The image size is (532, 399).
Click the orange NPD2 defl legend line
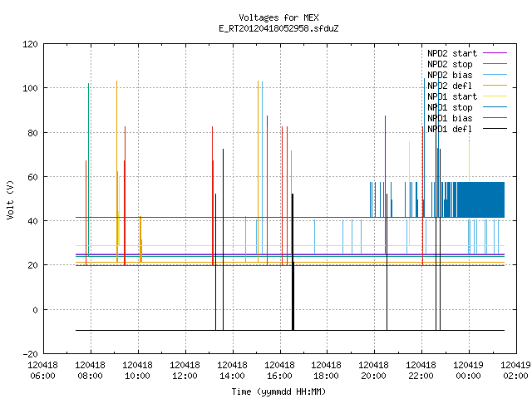495,85
